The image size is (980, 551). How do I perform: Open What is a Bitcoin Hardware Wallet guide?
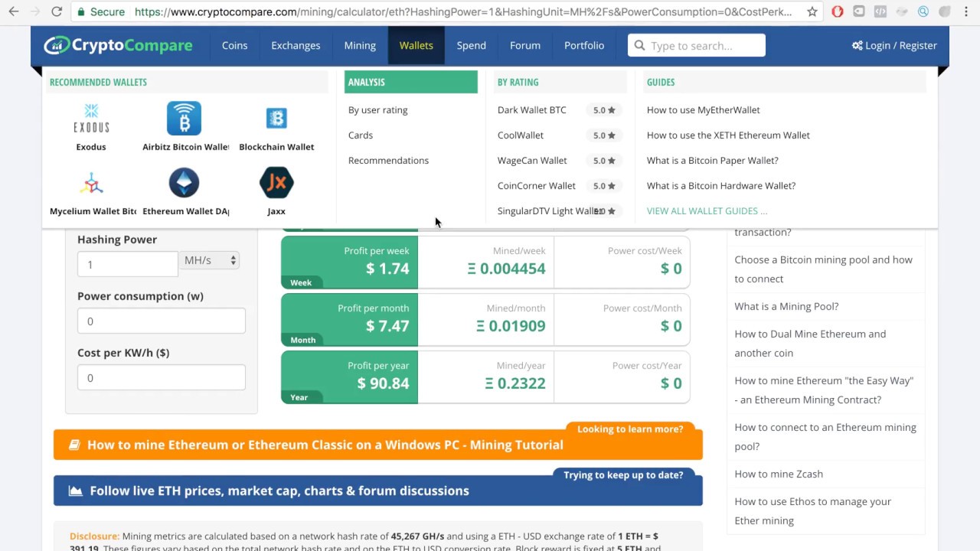721,185
